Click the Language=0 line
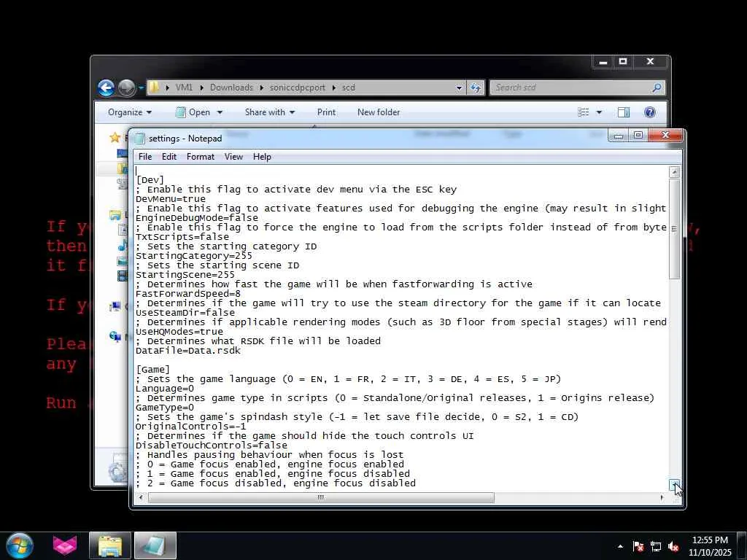 coord(165,389)
